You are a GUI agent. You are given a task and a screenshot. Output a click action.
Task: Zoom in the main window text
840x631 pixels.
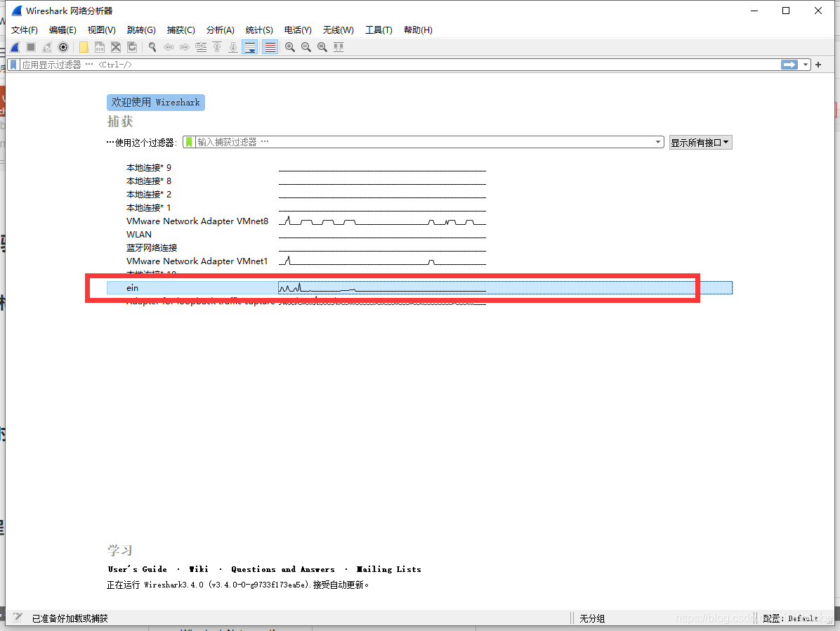pos(290,47)
